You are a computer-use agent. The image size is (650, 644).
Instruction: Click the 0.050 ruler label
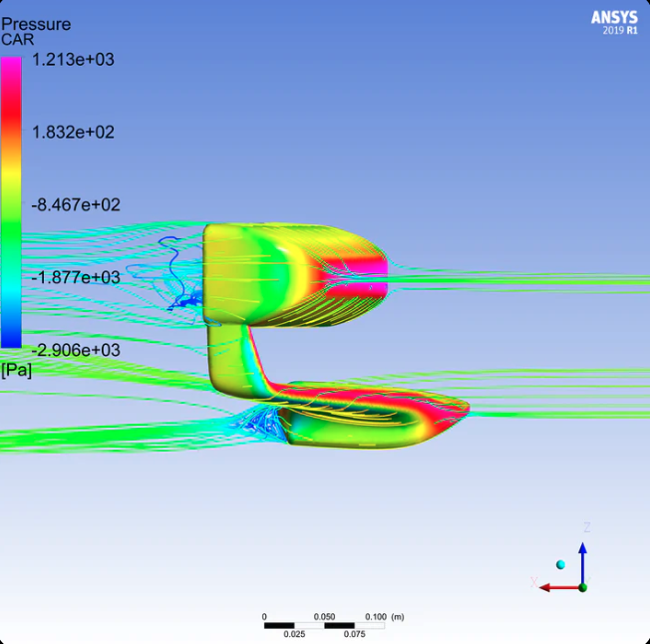pos(324,617)
